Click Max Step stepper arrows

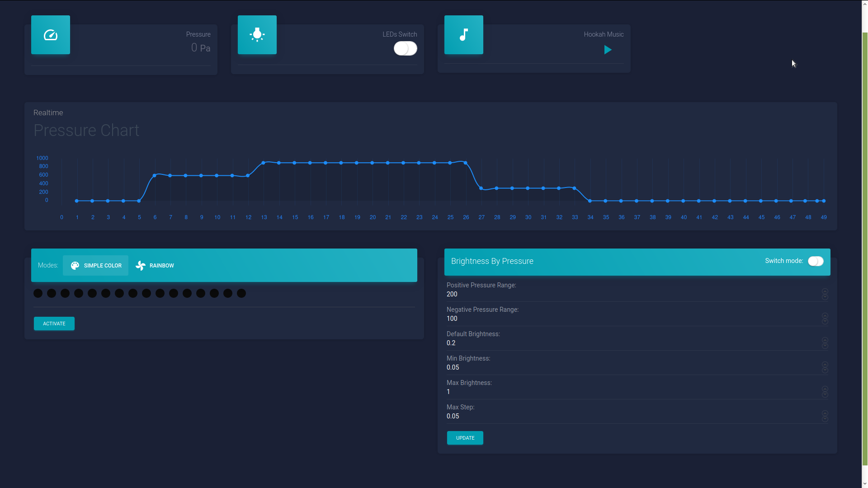pos(825,416)
